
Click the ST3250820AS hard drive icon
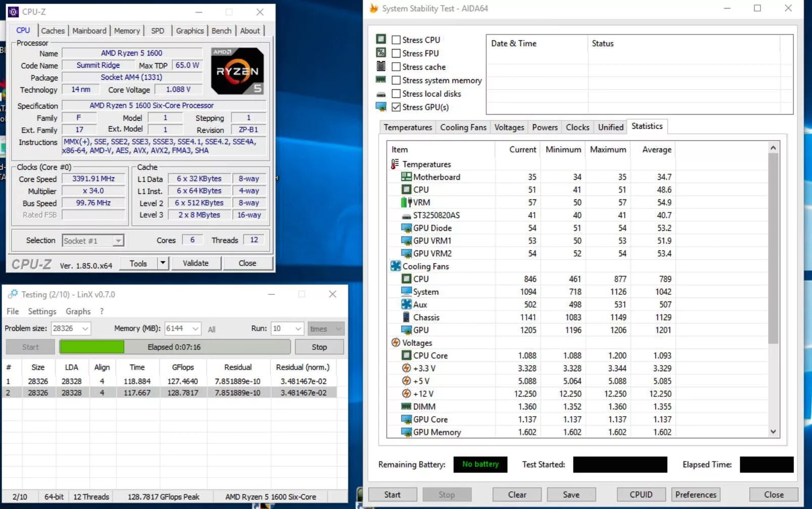tap(406, 216)
